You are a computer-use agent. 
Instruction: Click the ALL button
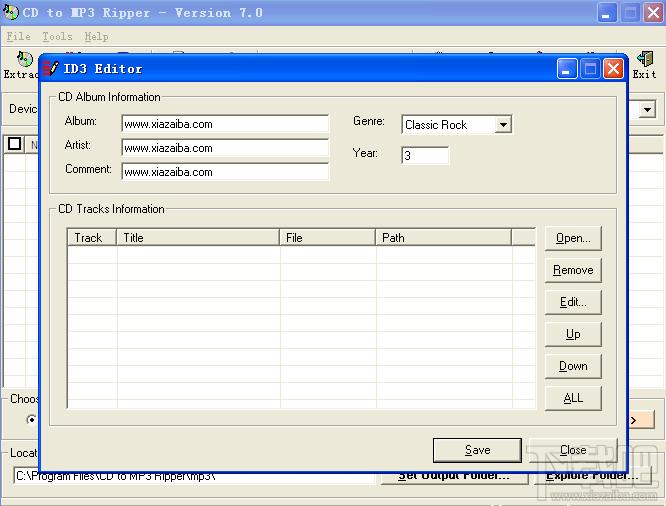[x=573, y=398]
